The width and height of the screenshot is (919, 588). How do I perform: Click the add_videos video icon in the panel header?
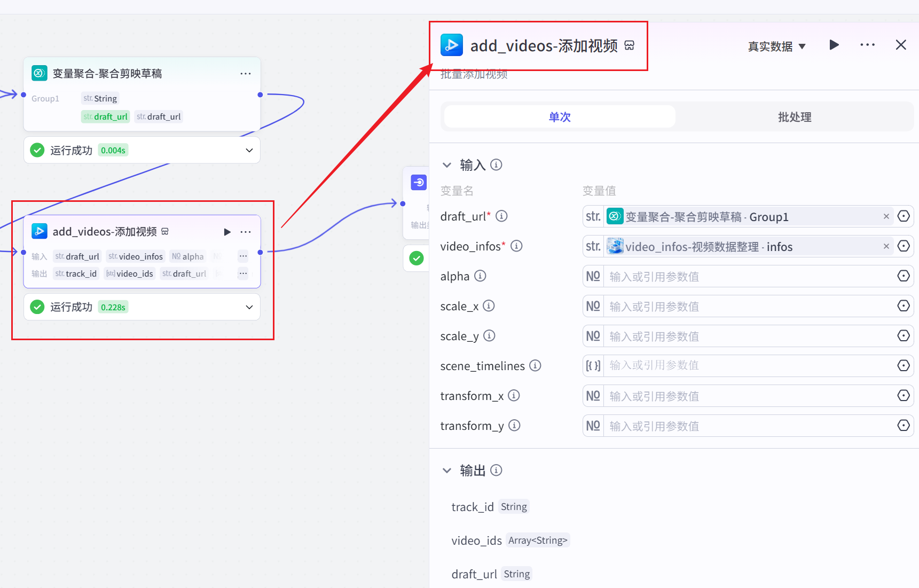pyautogui.click(x=451, y=45)
